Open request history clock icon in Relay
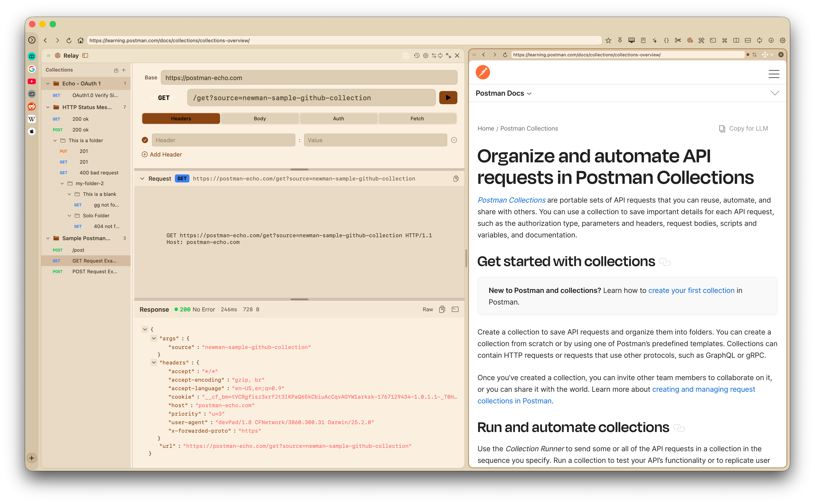815x504 pixels. click(417, 56)
